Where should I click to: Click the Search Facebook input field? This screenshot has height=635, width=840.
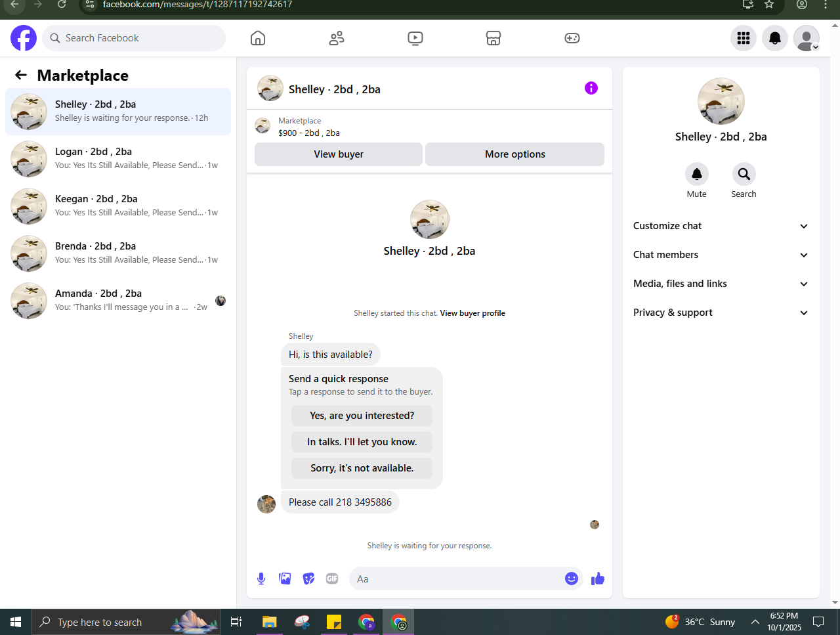(134, 38)
